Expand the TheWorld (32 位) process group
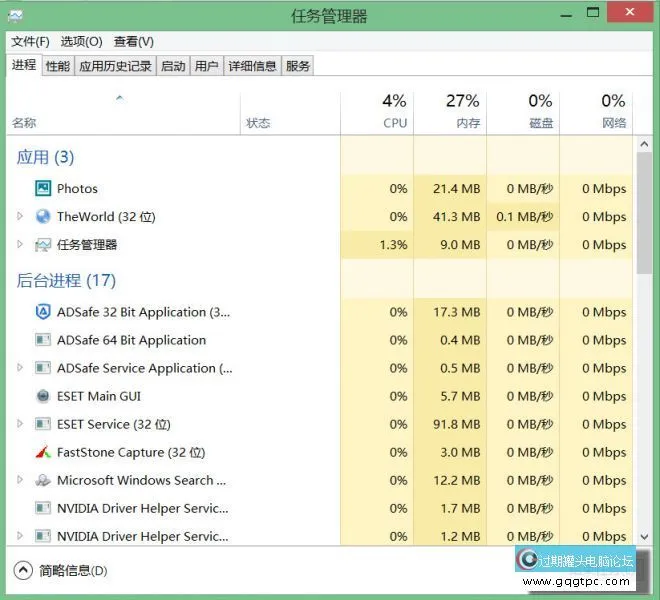Viewport: 660px width, 600px height. 20,216
